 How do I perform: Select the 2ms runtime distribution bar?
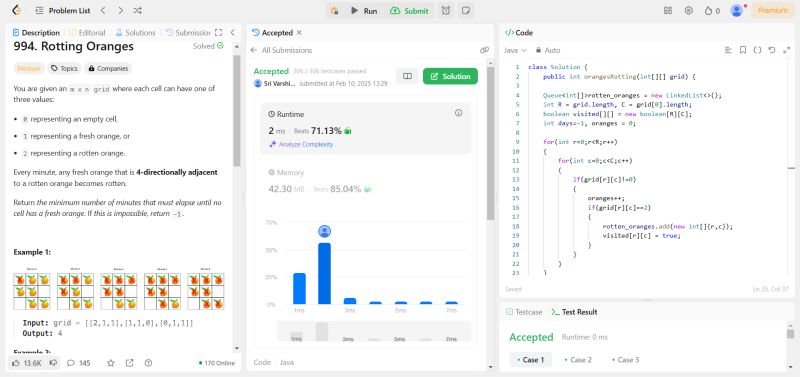click(x=324, y=273)
